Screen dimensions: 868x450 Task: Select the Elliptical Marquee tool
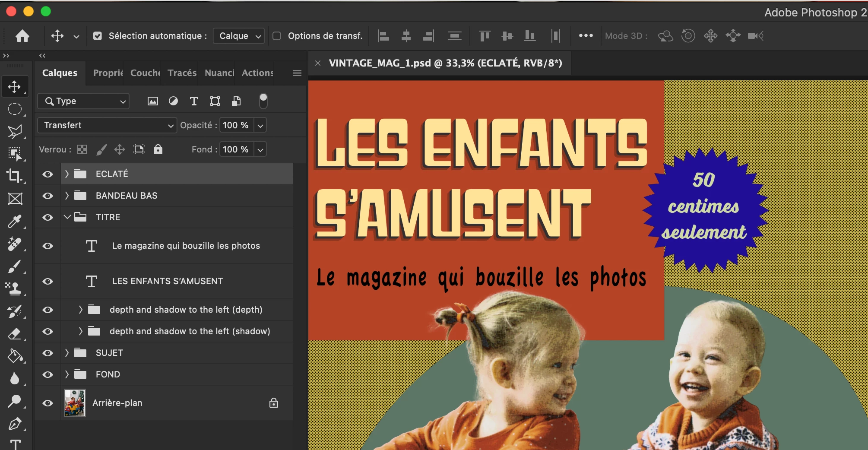tap(15, 109)
